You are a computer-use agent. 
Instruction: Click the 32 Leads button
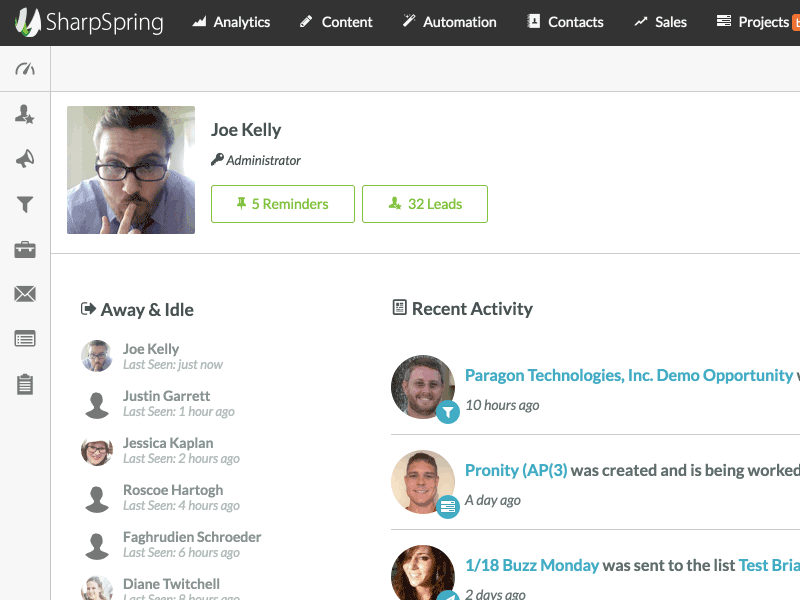pyautogui.click(x=425, y=204)
